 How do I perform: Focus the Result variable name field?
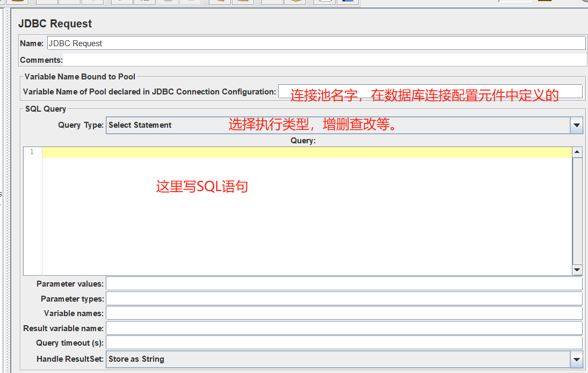344,328
